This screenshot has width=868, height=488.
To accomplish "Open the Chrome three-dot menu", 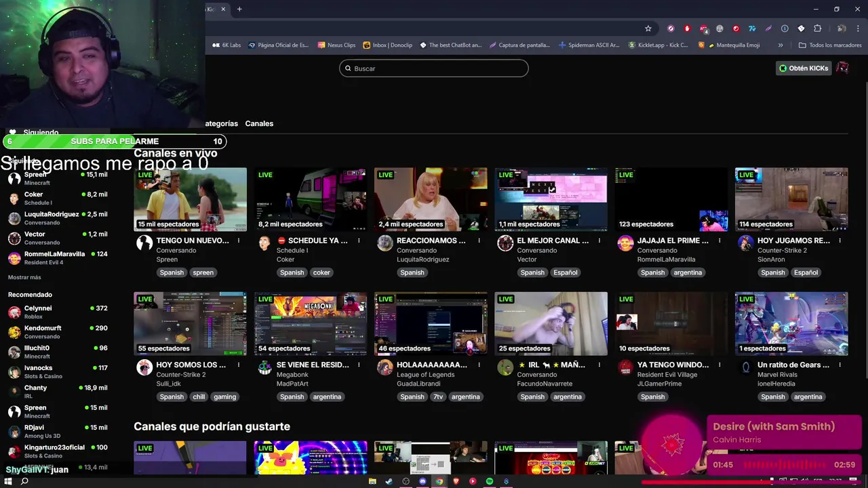I will tap(858, 28).
